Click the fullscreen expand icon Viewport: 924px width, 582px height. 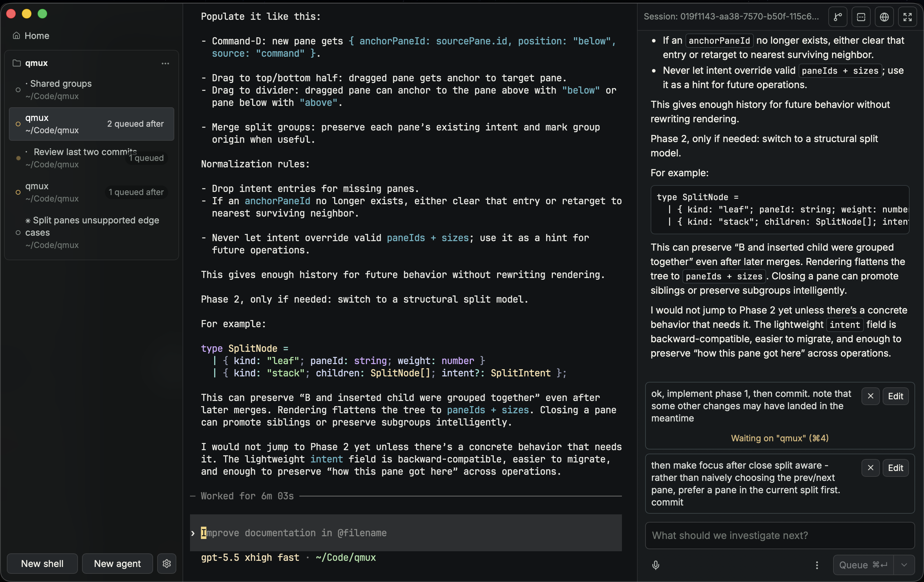[x=908, y=17]
